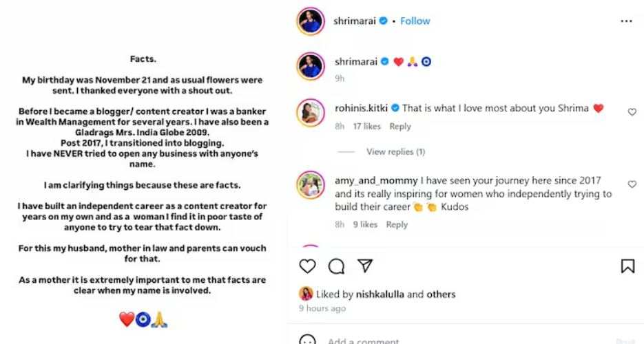Open the rohinis.kitki profile avatar
Viewport: 644px width, 344px height.
click(311, 113)
